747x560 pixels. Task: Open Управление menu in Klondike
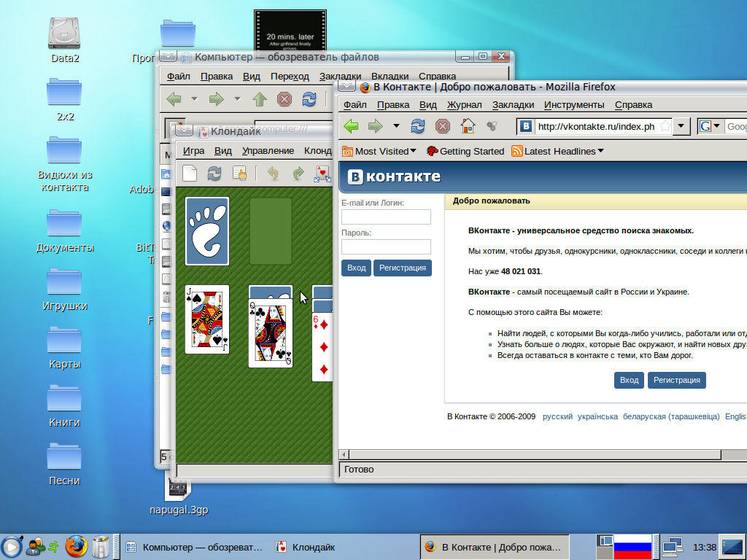click(268, 151)
